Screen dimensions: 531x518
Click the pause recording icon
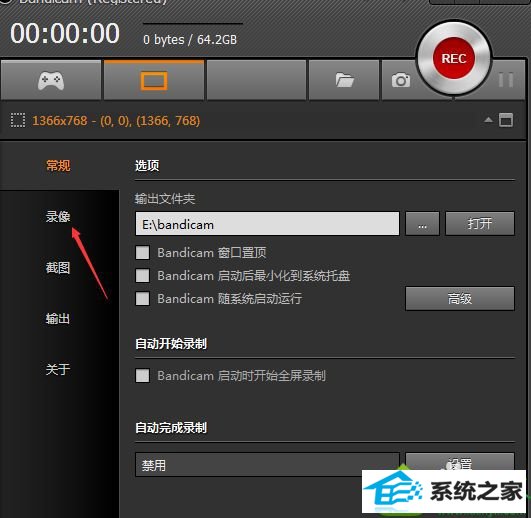click(506, 80)
